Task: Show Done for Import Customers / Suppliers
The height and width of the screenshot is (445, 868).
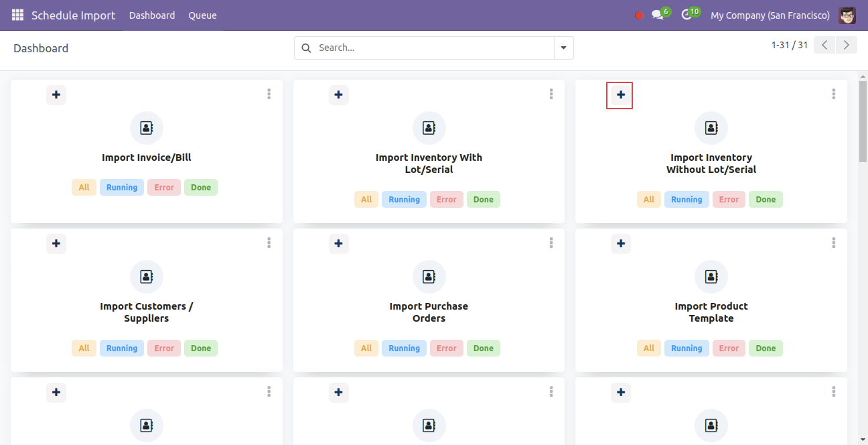Action: pyautogui.click(x=201, y=348)
